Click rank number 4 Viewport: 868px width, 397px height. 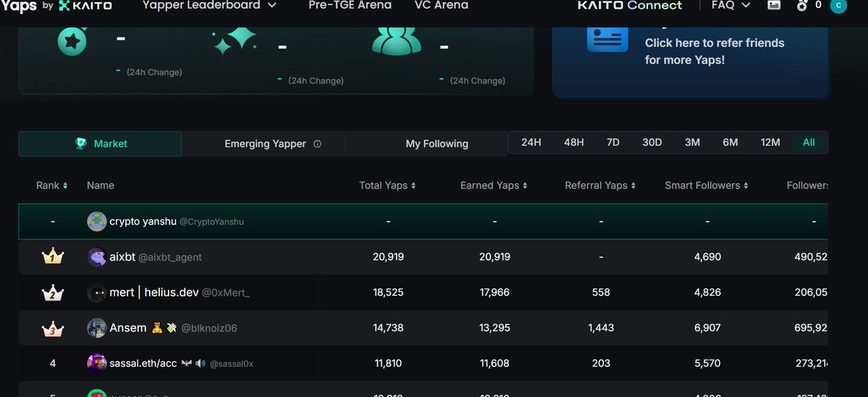pyautogui.click(x=53, y=363)
